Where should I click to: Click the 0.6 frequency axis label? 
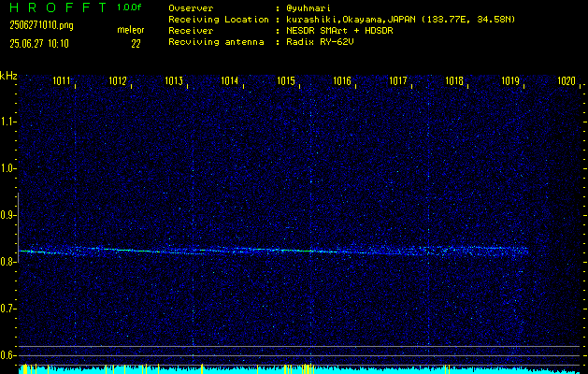point(7,355)
